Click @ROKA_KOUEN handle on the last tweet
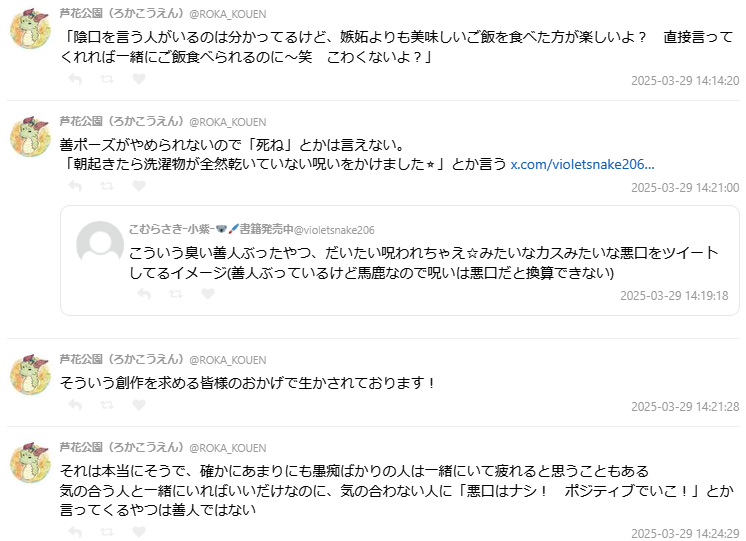 [227, 447]
